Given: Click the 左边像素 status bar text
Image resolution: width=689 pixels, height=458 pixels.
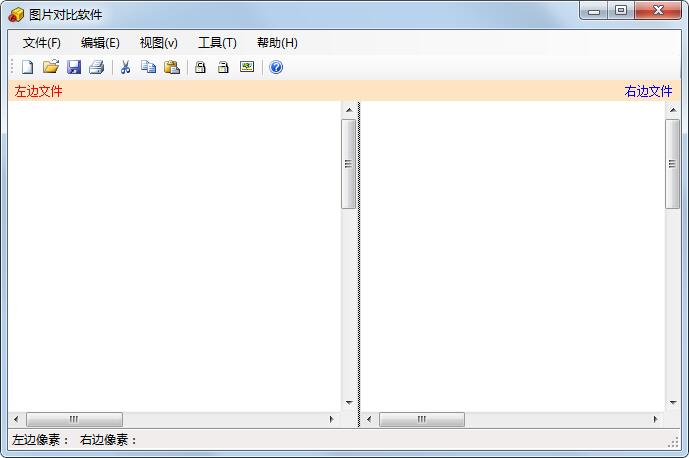Looking at the screenshot, I should point(40,440).
